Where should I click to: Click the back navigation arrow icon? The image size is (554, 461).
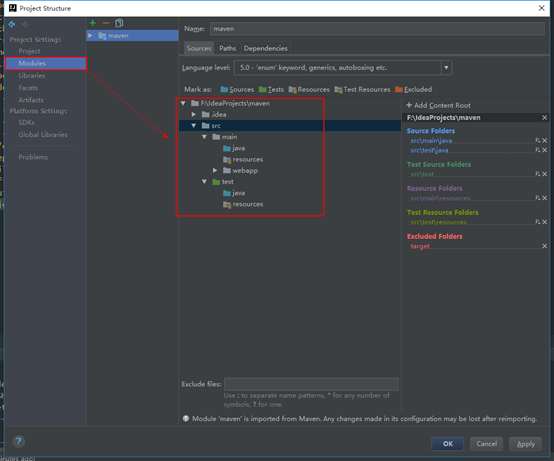click(x=12, y=24)
